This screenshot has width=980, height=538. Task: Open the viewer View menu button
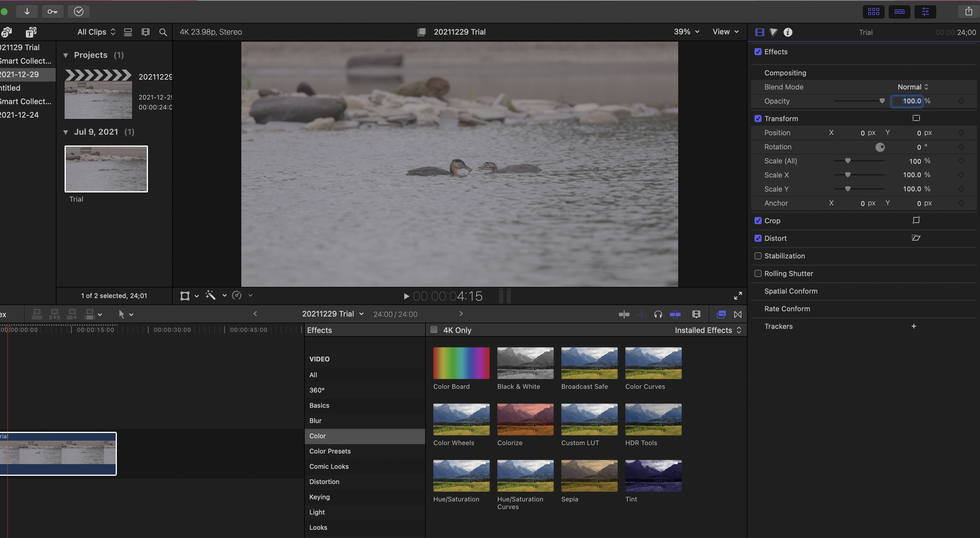pos(725,32)
